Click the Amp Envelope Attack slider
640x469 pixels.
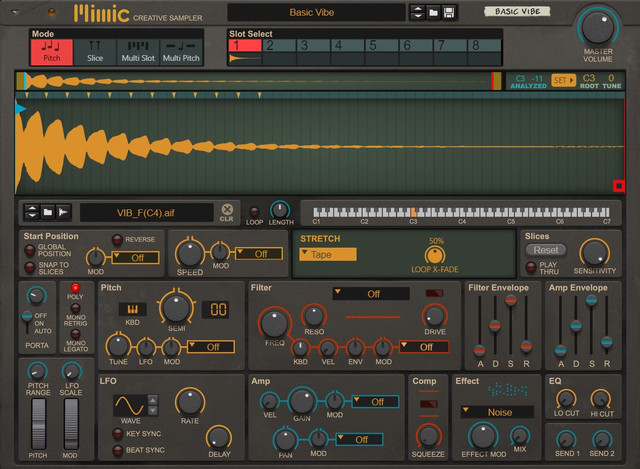point(560,350)
